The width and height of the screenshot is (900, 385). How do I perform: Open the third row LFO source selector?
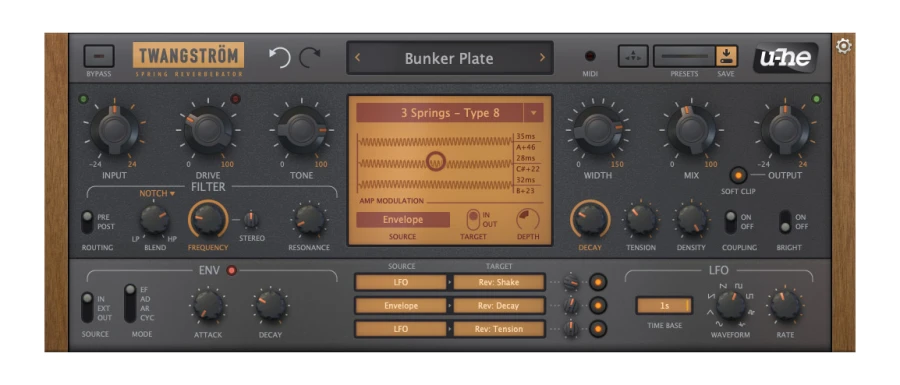click(401, 329)
